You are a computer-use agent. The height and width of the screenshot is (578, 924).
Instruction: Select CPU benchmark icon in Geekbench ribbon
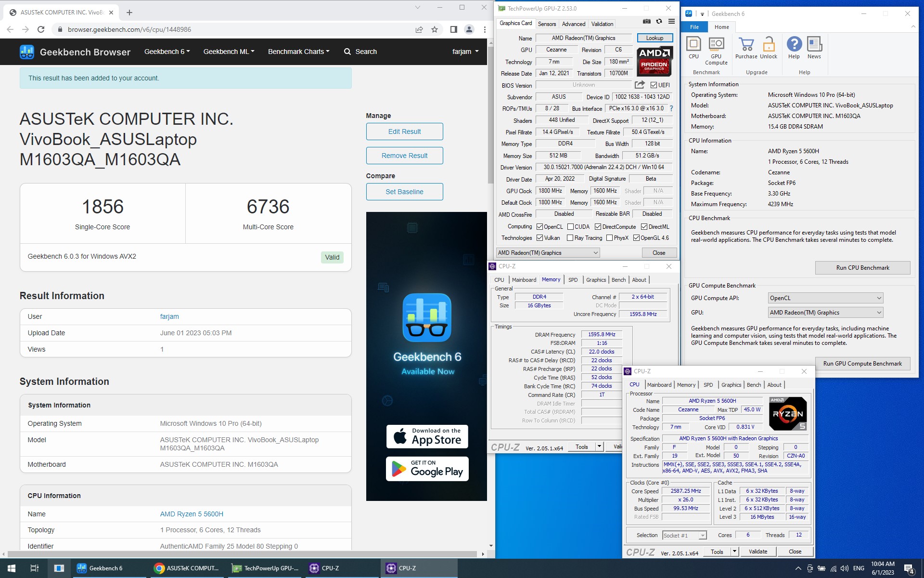693,48
